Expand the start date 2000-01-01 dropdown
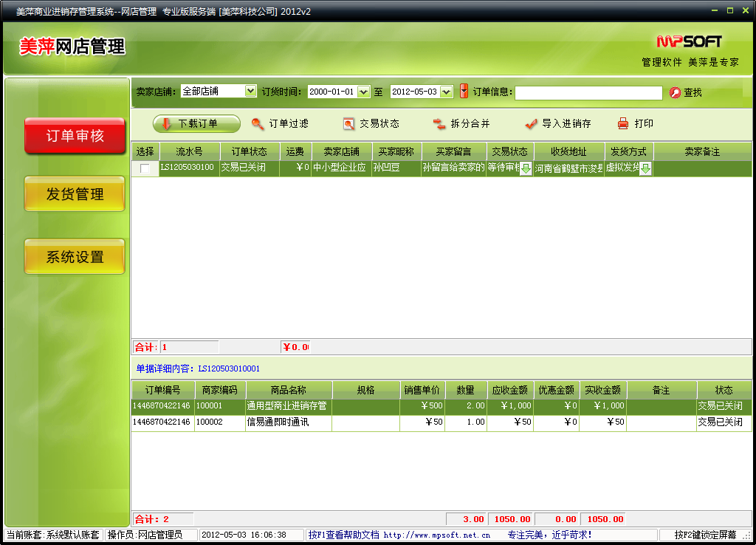 (363, 92)
